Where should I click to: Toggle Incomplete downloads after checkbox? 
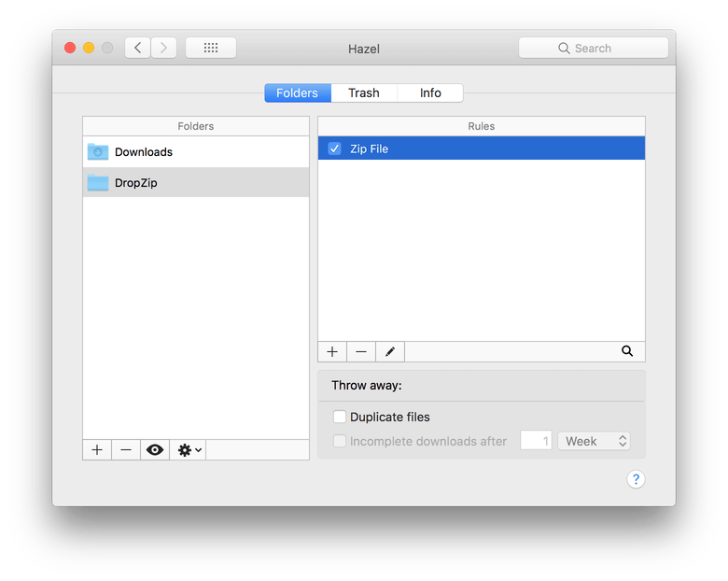click(340, 441)
